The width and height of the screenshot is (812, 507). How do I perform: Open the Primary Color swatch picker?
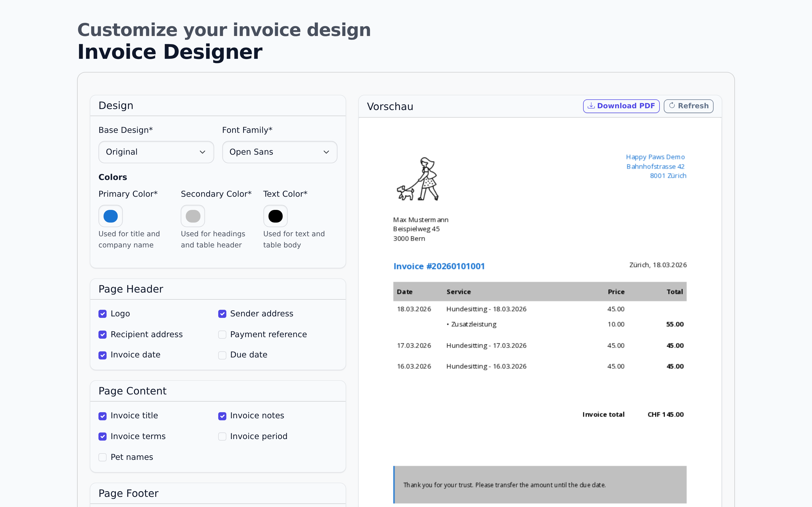110,216
